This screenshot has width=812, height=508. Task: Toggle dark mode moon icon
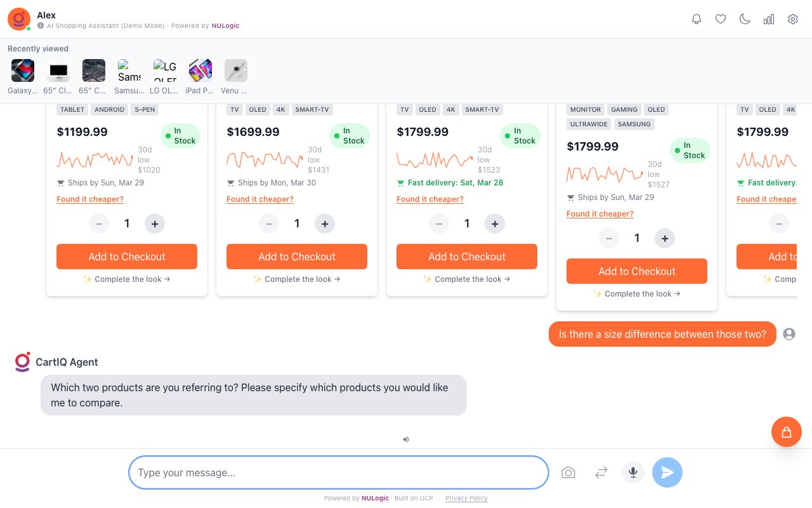(745, 19)
